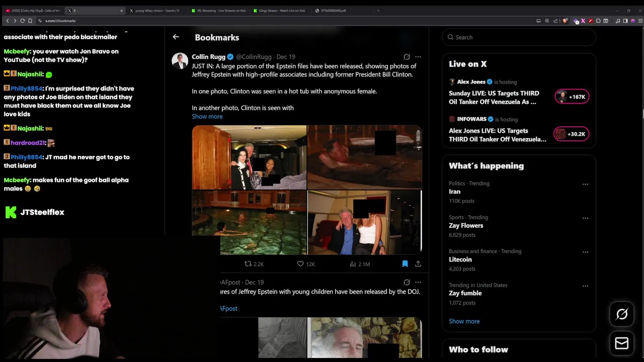The width and height of the screenshot is (644, 362).
Task: Switch to Gingy Stream Kick tab
Action: (x=280, y=11)
